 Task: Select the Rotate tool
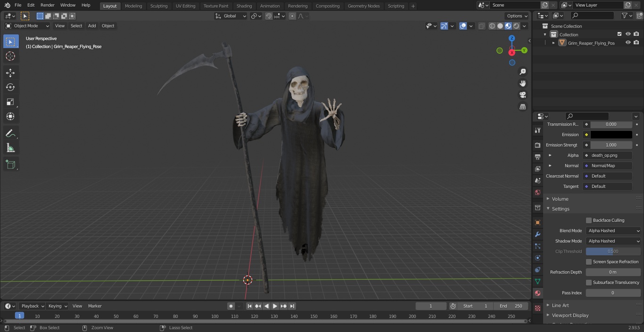[10, 87]
